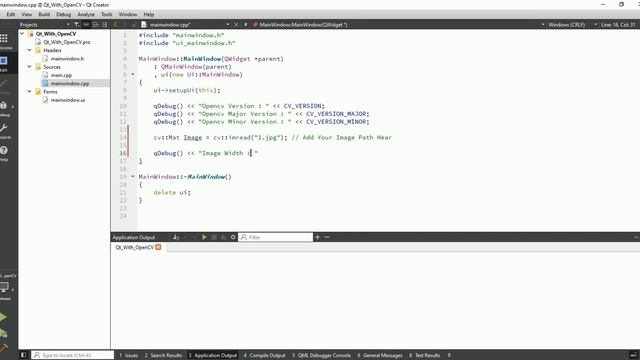The height and width of the screenshot is (360, 640).
Task: Open the Welcome mode in sidebar
Action: pyautogui.click(x=4, y=41)
